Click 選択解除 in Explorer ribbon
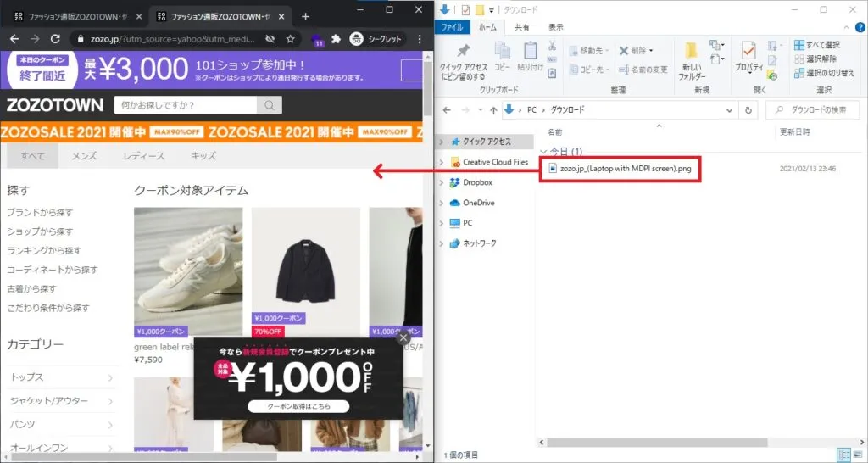Screen dimensions: 868x463 click(815, 59)
